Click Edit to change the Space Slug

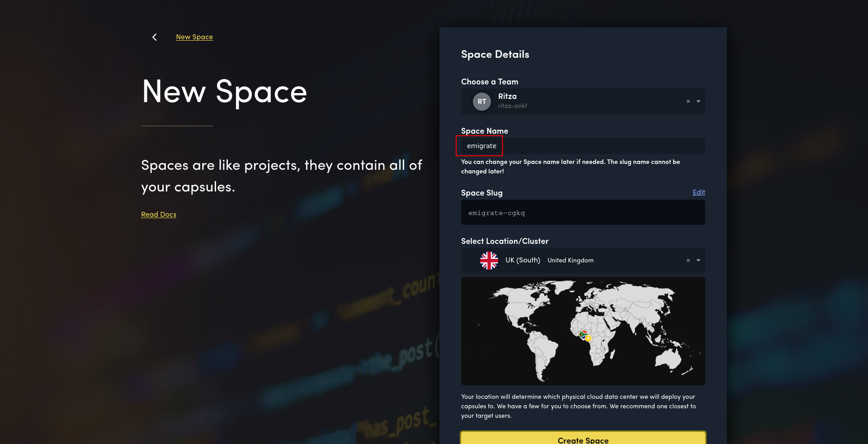698,192
